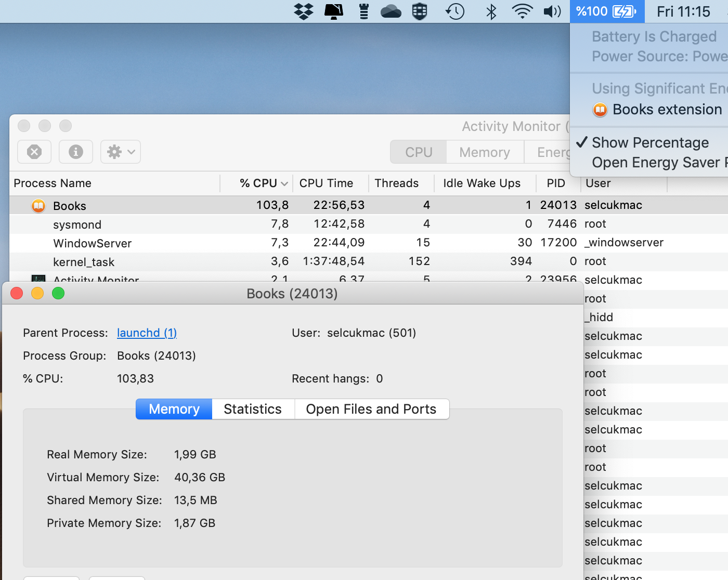Open the shield menu bar icon
The height and width of the screenshot is (580, 728).
420,11
